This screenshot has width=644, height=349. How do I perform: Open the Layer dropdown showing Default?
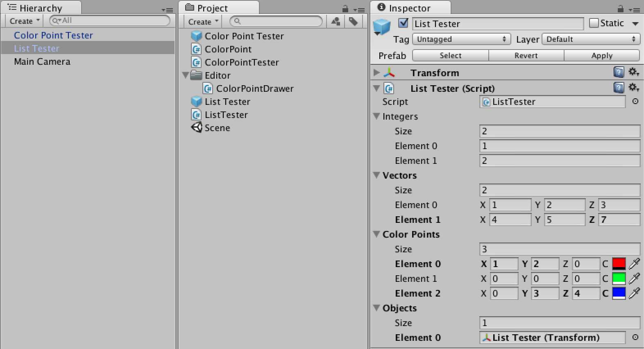590,39
